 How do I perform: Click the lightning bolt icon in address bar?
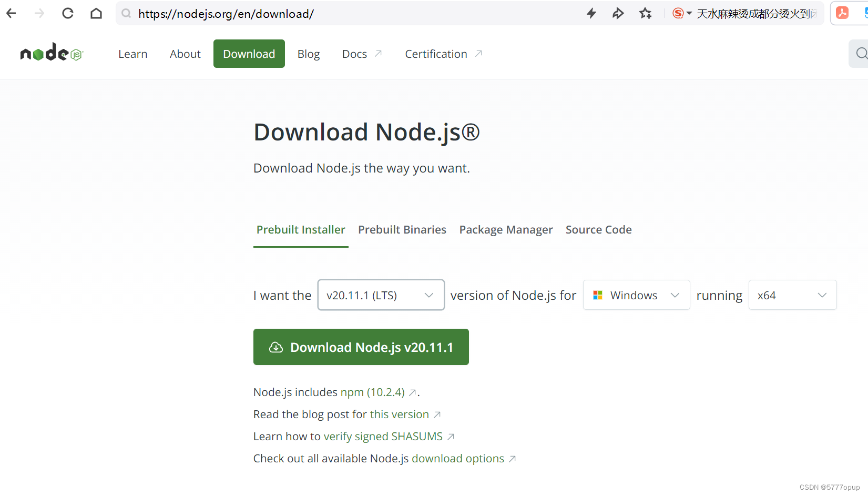tap(591, 13)
